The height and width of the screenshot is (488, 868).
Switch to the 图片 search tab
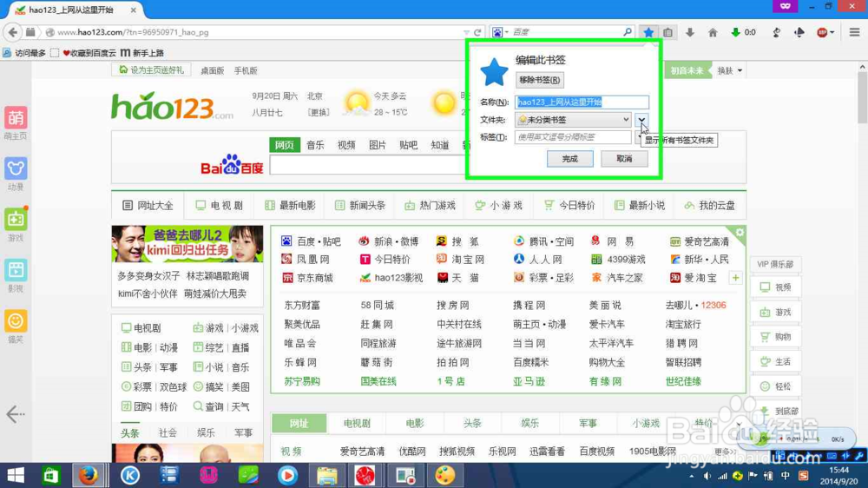(378, 145)
